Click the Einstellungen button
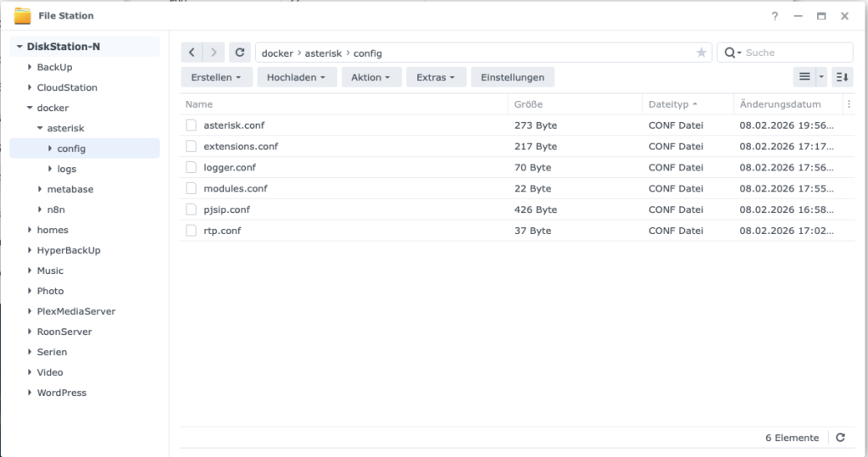The width and height of the screenshot is (868, 457). 512,77
